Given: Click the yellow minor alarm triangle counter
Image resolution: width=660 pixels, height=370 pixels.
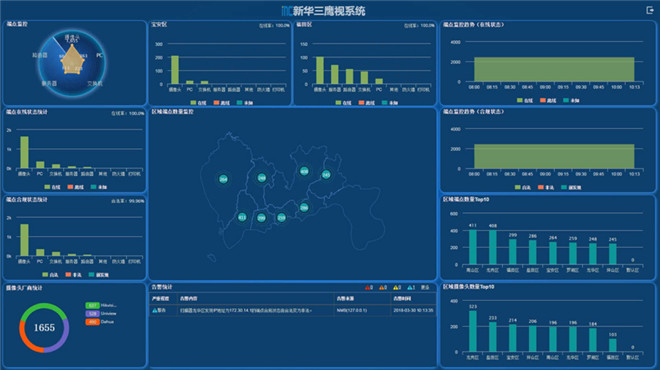Looking at the screenshot, I should 397,287.
